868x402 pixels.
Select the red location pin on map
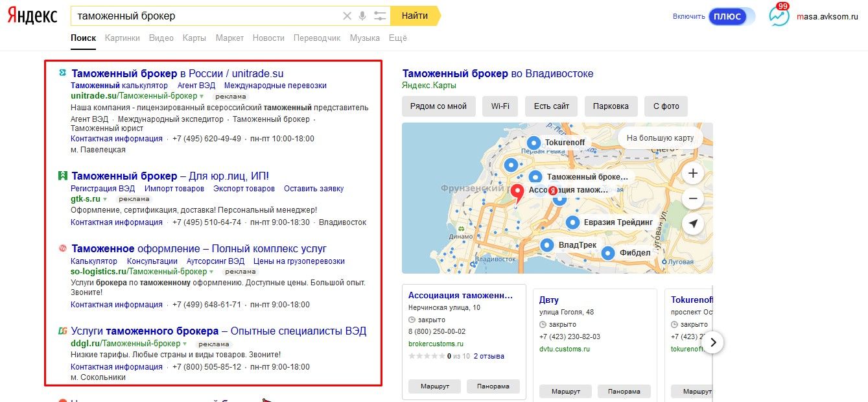(517, 193)
